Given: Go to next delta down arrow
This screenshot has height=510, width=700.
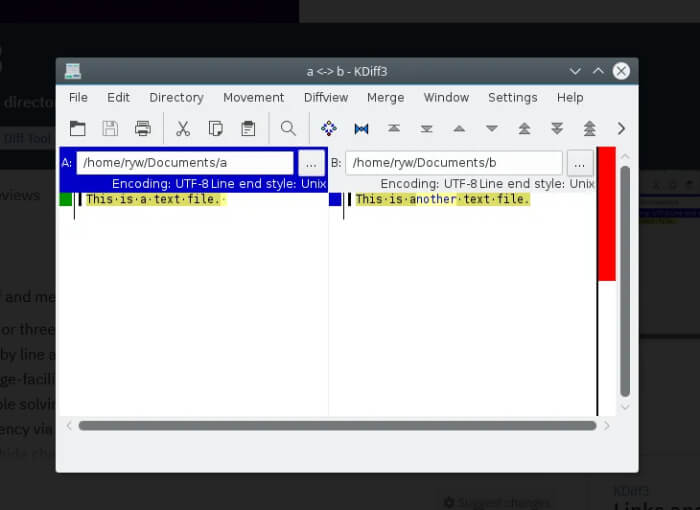Looking at the screenshot, I should (x=492, y=129).
